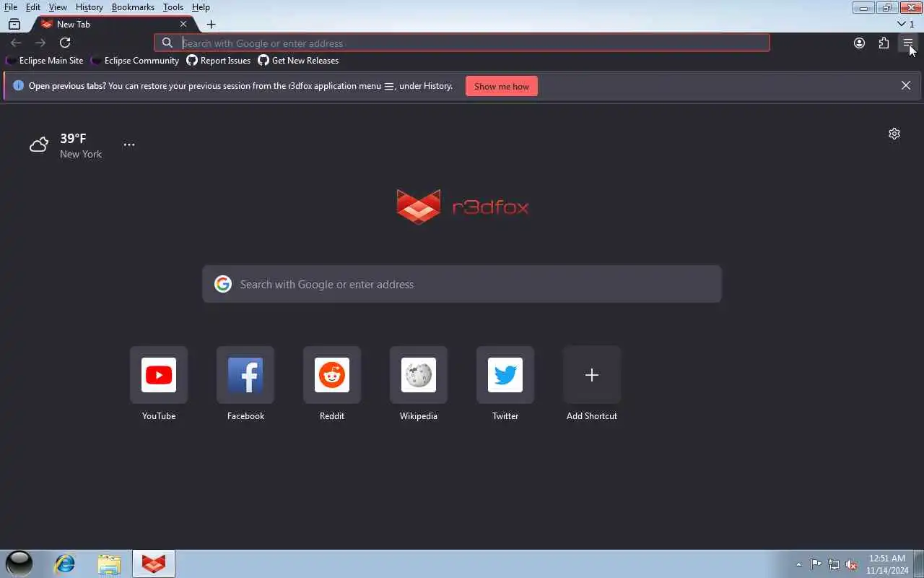924x578 pixels.
Task: Open the Bookmarks menu
Action: 133,7
